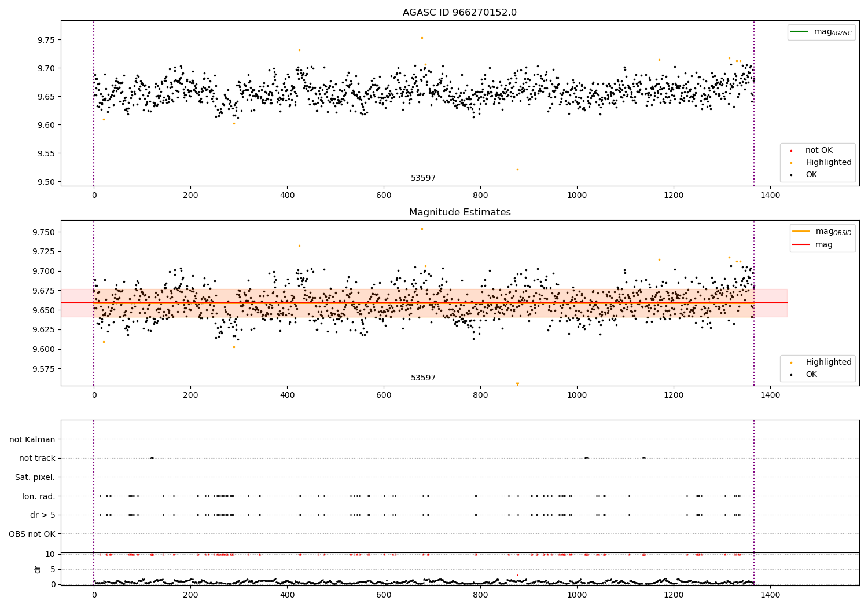Click the 'Magnitude Estimates' plot title
Image resolution: width=868 pixels, height=608 pixels.
click(459, 212)
